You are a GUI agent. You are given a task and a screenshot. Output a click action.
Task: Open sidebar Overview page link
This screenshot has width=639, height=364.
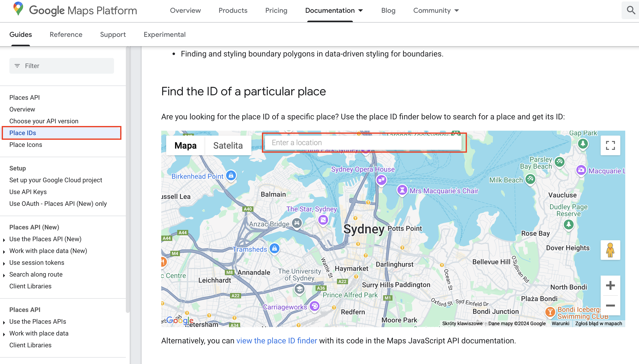(x=22, y=110)
